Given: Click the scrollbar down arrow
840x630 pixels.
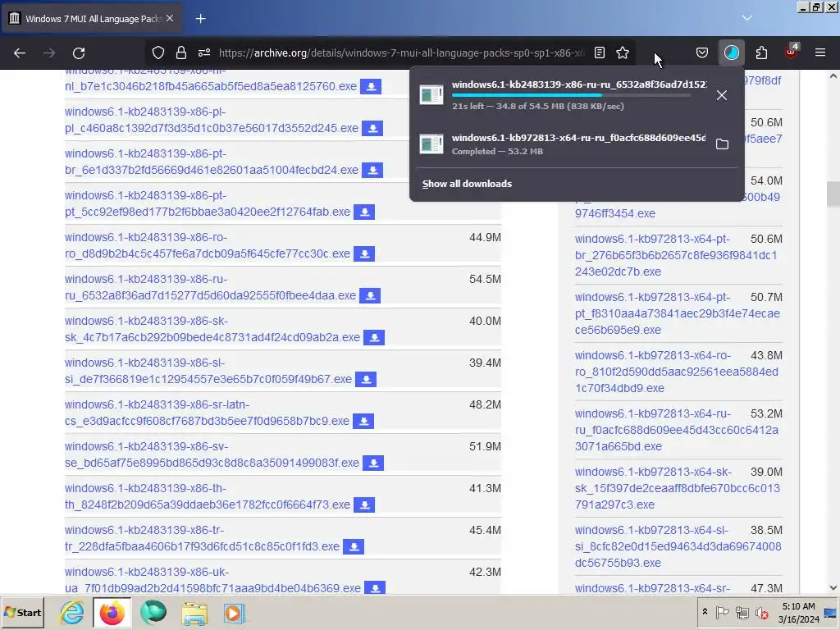Looking at the screenshot, I should 833,587.
